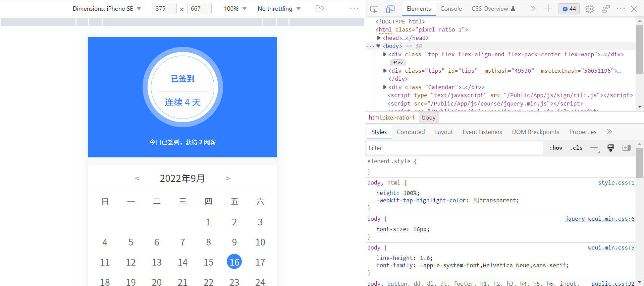Toggle the device emulation toolbar icon

tap(390, 9)
